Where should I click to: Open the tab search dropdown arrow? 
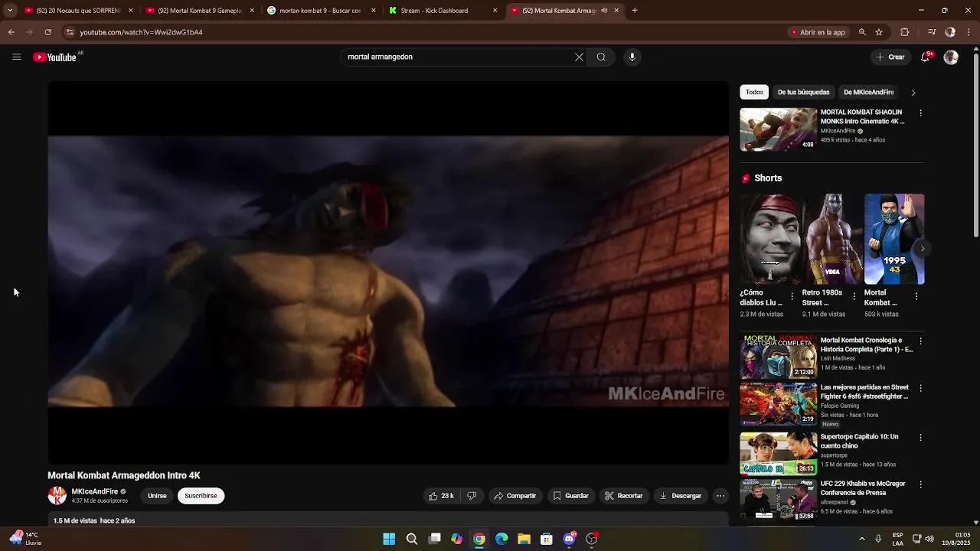click(10, 11)
